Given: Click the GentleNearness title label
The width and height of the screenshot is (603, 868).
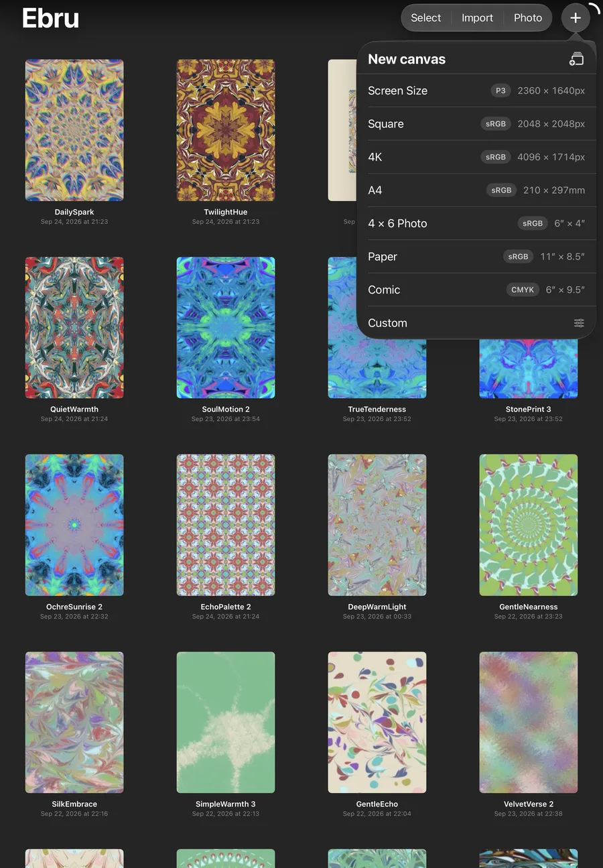Looking at the screenshot, I should pyautogui.click(x=529, y=607).
